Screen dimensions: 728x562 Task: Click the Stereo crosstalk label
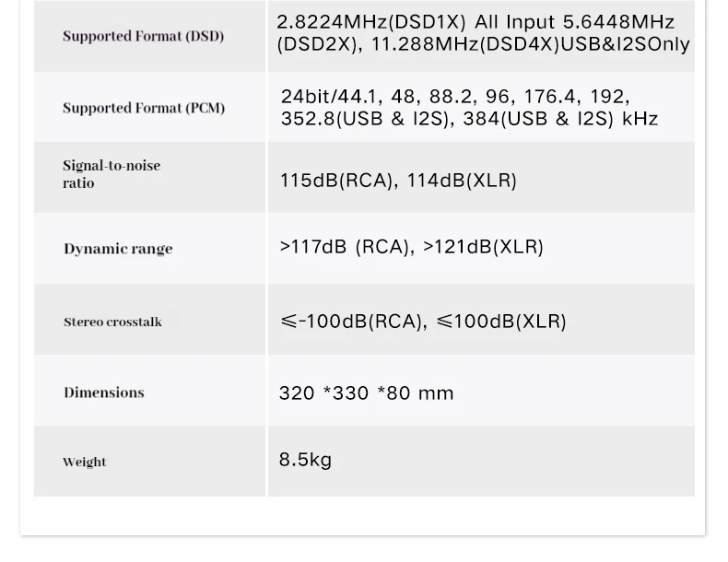pos(112,322)
